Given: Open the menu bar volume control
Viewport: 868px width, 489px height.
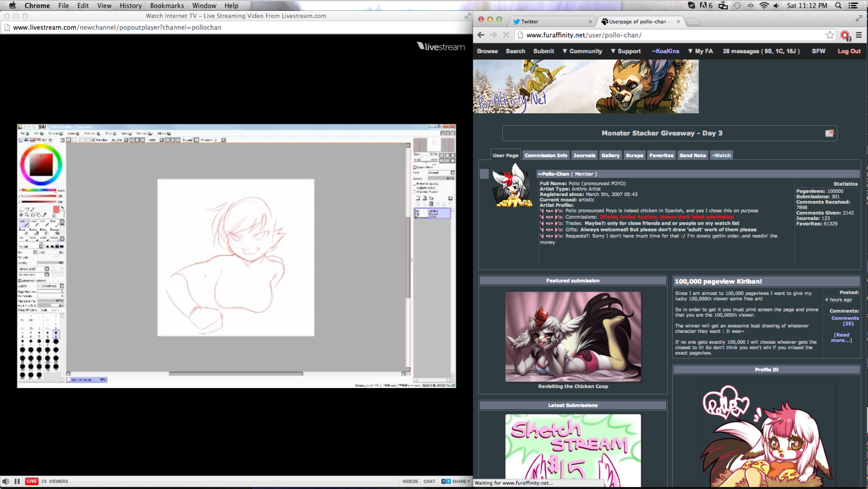Looking at the screenshot, I should point(776,5).
